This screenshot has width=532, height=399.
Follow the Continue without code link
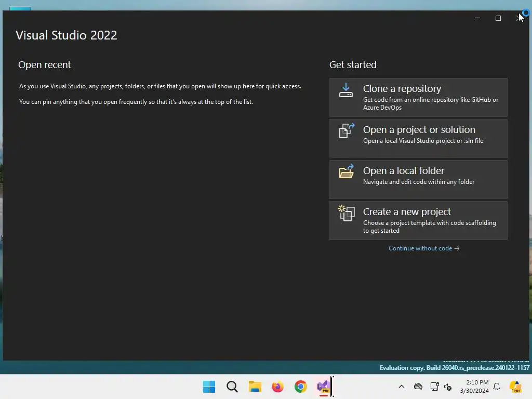pos(424,248)
